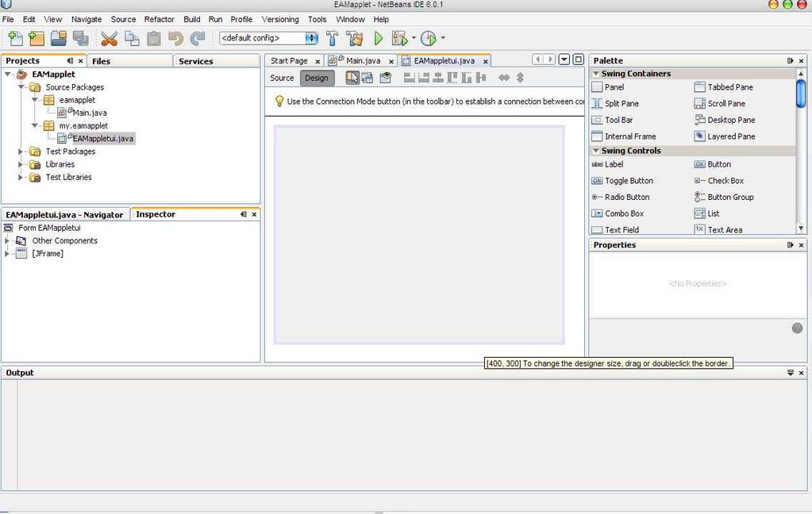This screenshot has width=812, height=514.
Task: Click the Preview Design icon
Action: coord(385,78)
